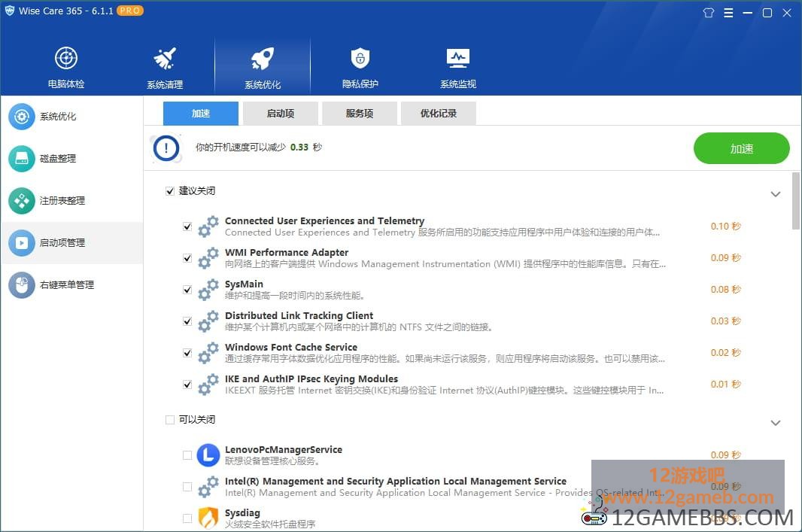
Task: Click the 0.33 boot time value
Action: tap(299, 147)
